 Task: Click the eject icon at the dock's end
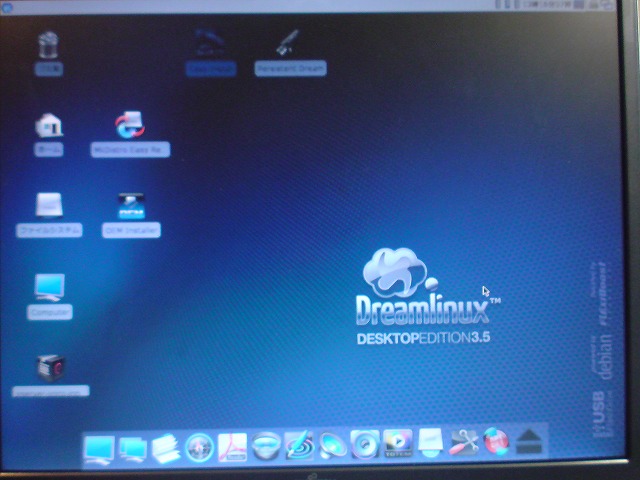pos(529,442)
